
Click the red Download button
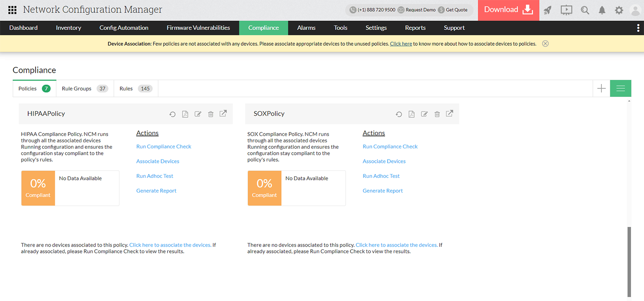[x=509, y=10]
